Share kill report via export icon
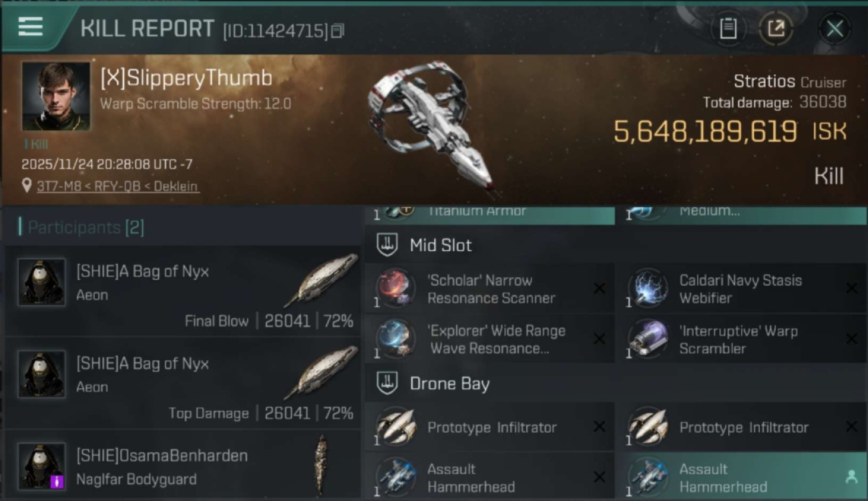Viewport: 868px width, 501px height. [x=775, y=28]
